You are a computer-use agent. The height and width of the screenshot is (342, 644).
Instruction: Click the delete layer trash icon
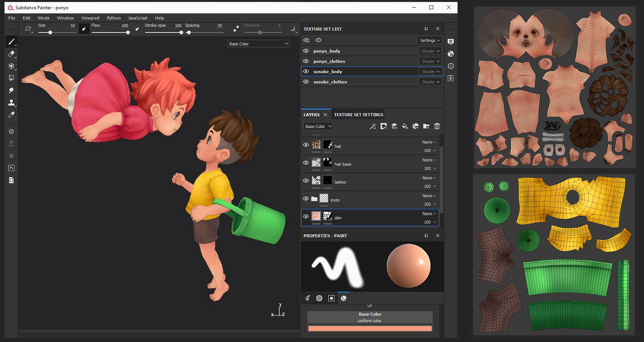coord(437,126)
